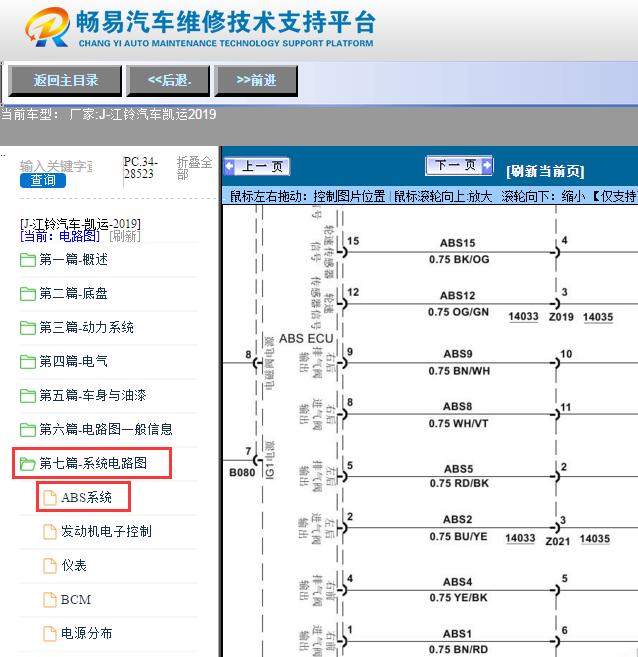This screenshot has height=657, width=638.
Task: Click the ABS9 wire label
Action: [x=458, y=354]
